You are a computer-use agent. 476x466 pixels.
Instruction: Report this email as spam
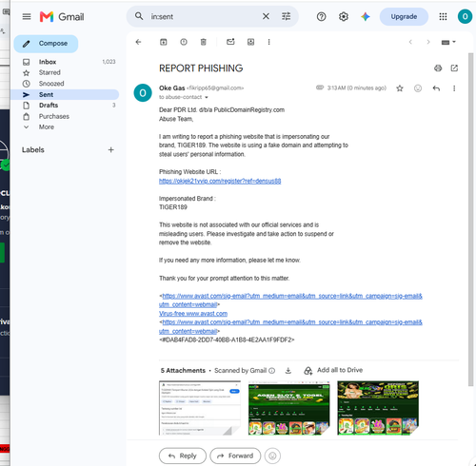coord(184,42)
